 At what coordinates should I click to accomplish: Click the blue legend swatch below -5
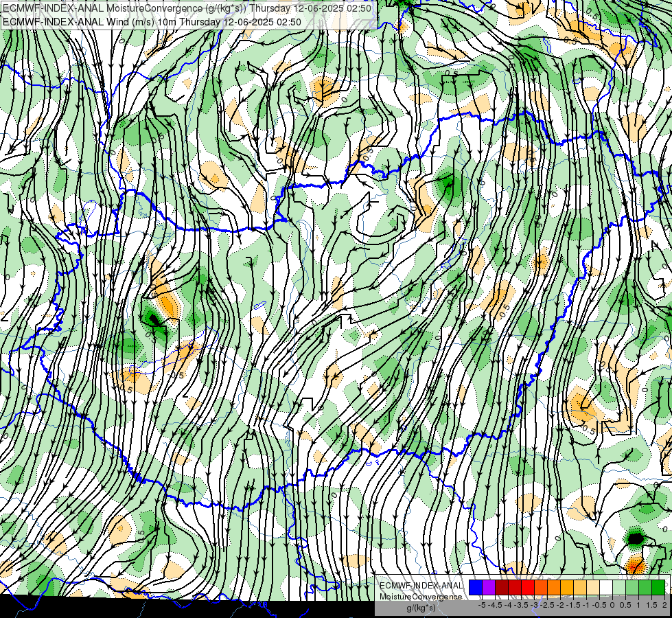coord(476,588)
